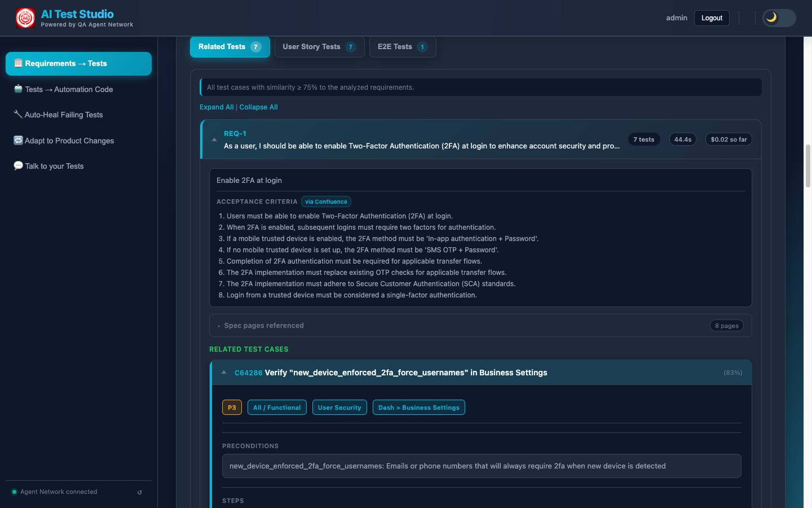Image resolution: width=812 pixels, height=508 pixels.
Task: Toggle the dark mode moon switch
Action: point(779,18)
